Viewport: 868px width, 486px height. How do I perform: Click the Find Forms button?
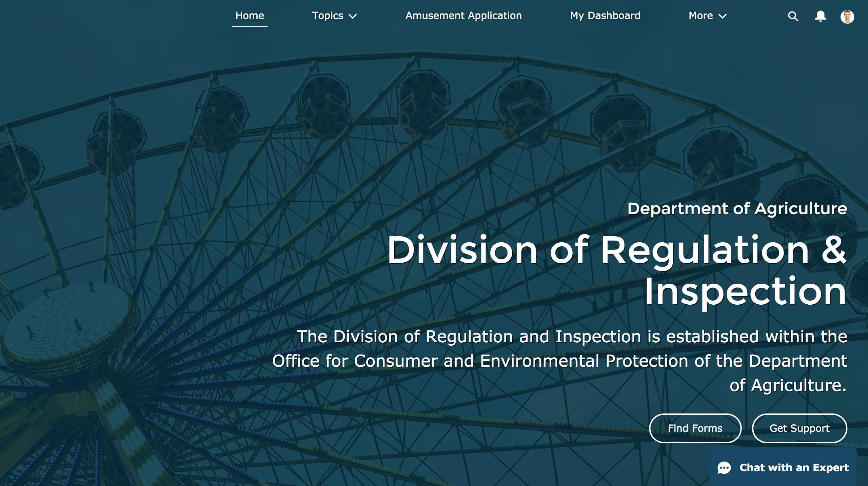(x=695, y=428)
